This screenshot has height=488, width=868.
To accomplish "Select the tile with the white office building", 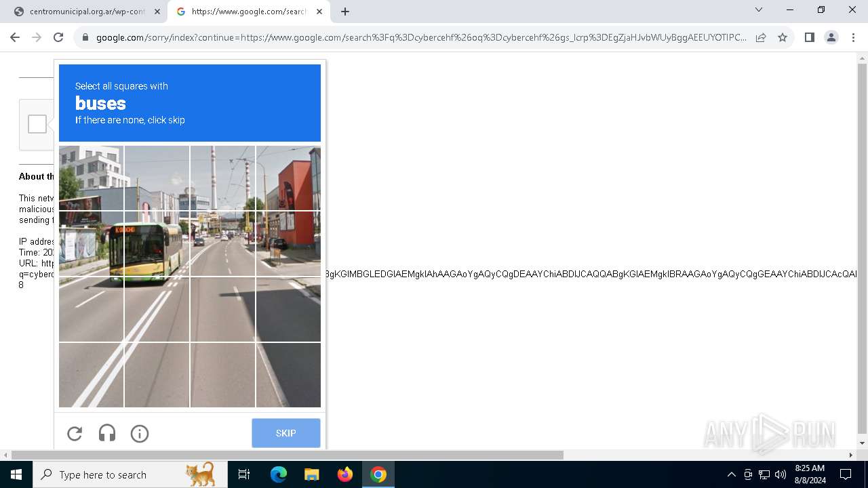I will pyautogui.click(x=91, y=178).
